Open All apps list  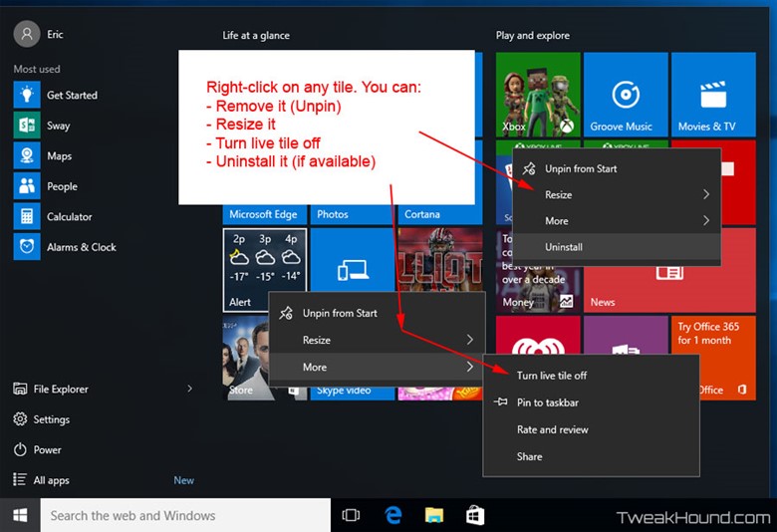pos(51,480)
